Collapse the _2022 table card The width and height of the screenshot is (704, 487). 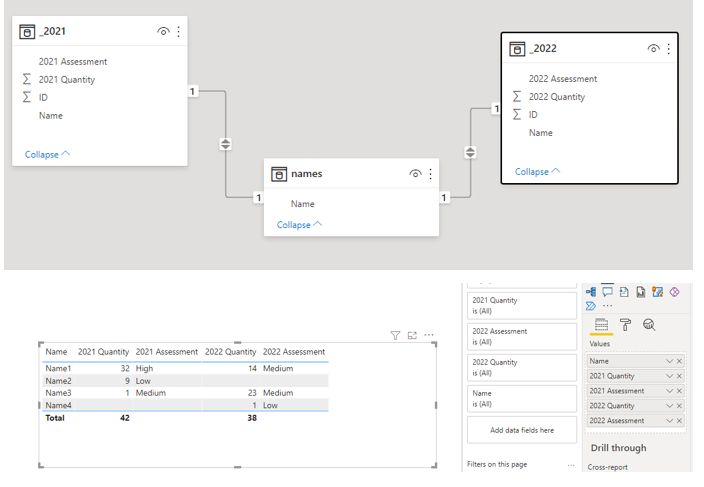537,171
